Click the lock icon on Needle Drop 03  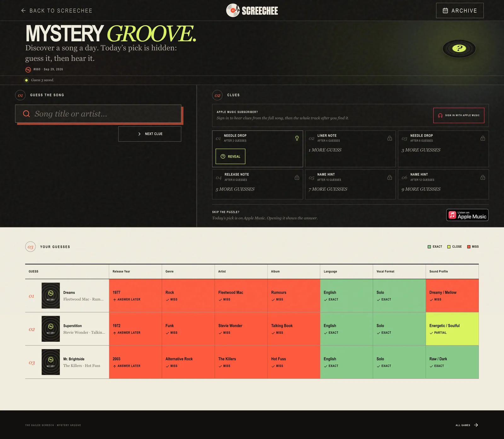(x=483, y=138)
